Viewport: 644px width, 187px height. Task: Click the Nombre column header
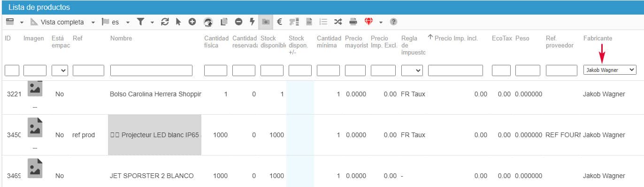(x=121, y=38)
